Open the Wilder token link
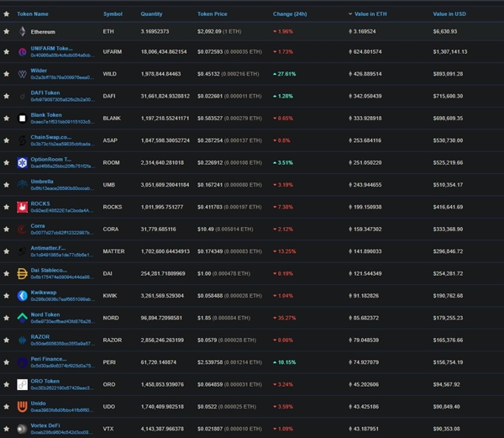This screenshot has width=504, height=438. pyautogui.click(x=39, y=71)
